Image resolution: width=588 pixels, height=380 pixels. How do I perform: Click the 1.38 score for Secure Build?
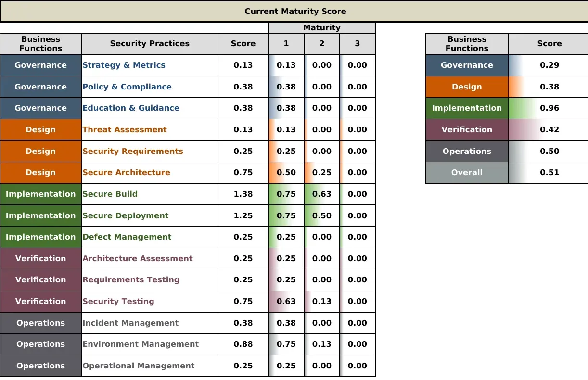(x=243, y=194)
